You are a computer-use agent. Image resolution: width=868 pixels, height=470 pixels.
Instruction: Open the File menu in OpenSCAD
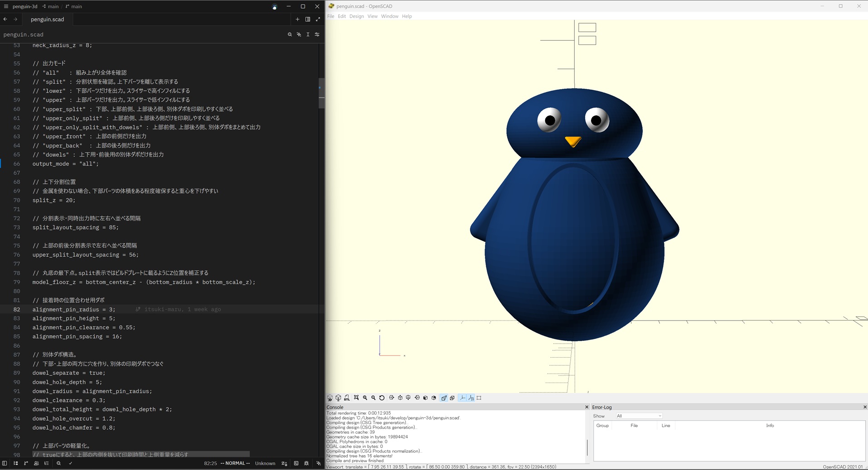click(x=330, y=16)
